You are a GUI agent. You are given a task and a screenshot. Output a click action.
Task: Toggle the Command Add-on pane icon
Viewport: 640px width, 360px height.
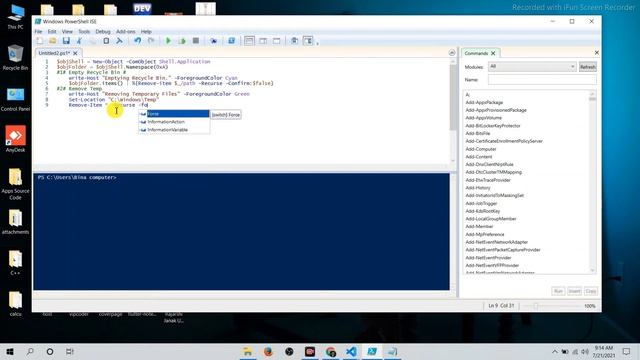(308, 41)
